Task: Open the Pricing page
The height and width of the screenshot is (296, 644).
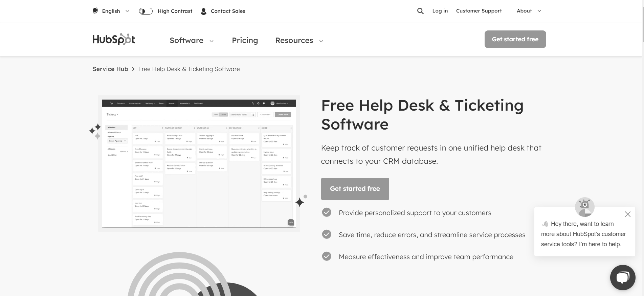Action: [245, 40]
